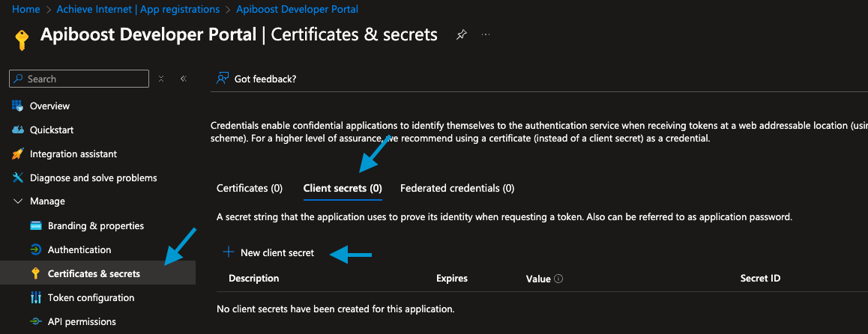Clear the sidebar search with X
This screenshot has width=868, height=334.
tap(161, 79)
